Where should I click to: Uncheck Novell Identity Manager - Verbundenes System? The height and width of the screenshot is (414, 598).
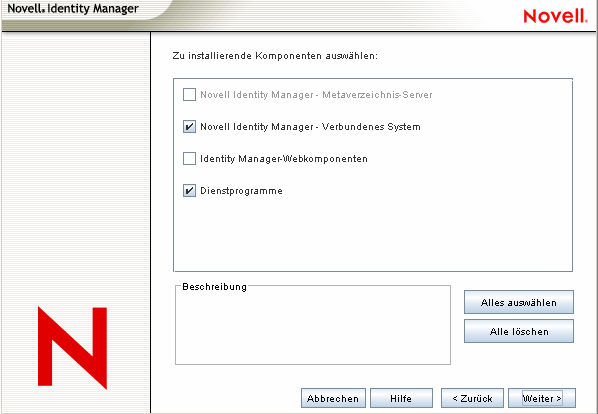189,127
